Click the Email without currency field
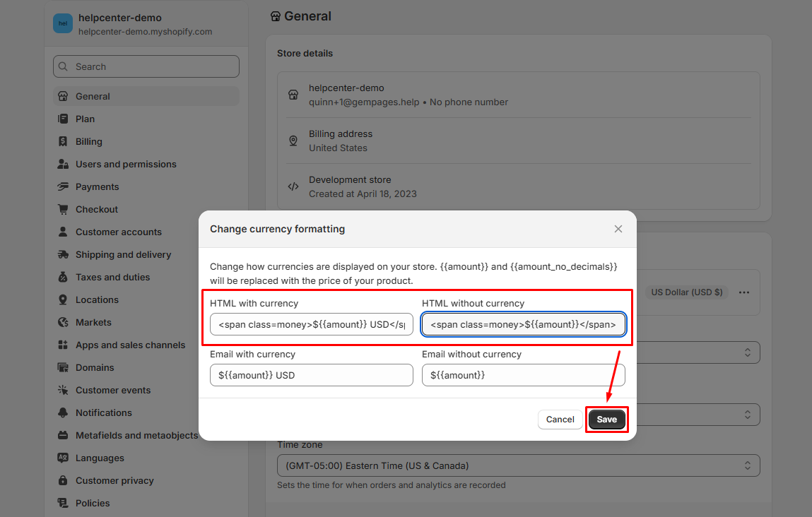 point(523,375)
